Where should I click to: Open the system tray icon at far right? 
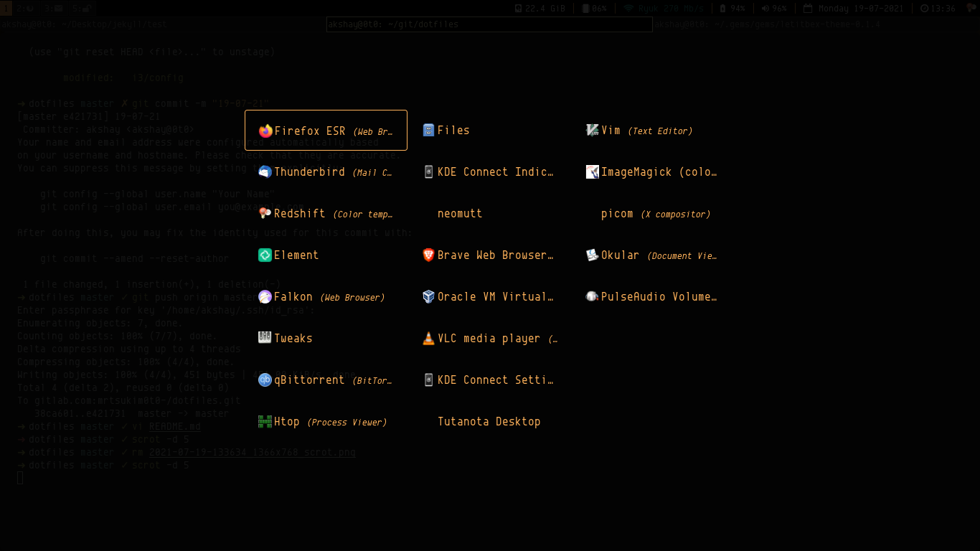click(971, 9)
